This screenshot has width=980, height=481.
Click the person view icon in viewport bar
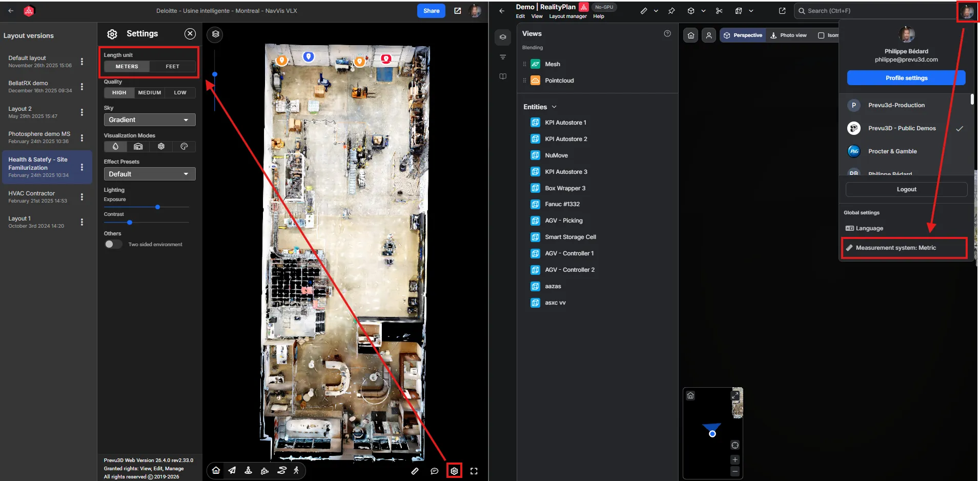point(709,35)
